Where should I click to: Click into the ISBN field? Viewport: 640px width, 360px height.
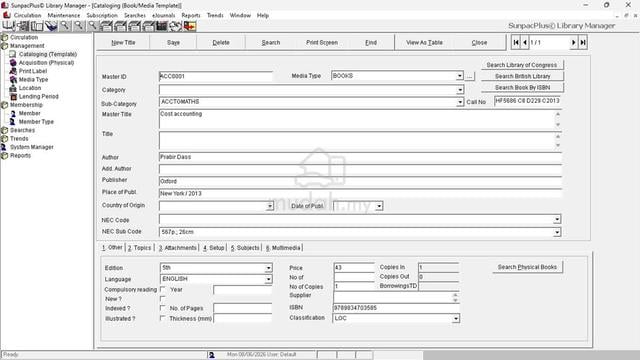click(x=396, y=308)
